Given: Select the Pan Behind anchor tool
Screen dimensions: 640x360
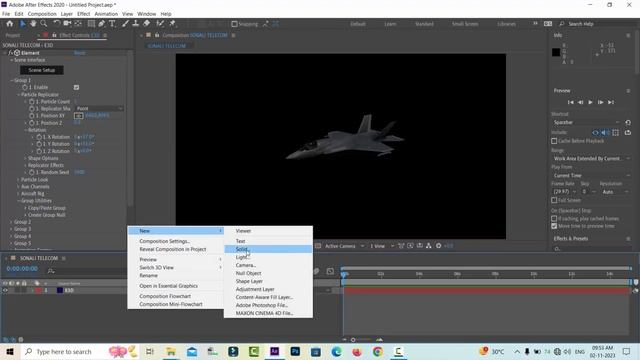Looking at the screenshot, I should point(78,24).
